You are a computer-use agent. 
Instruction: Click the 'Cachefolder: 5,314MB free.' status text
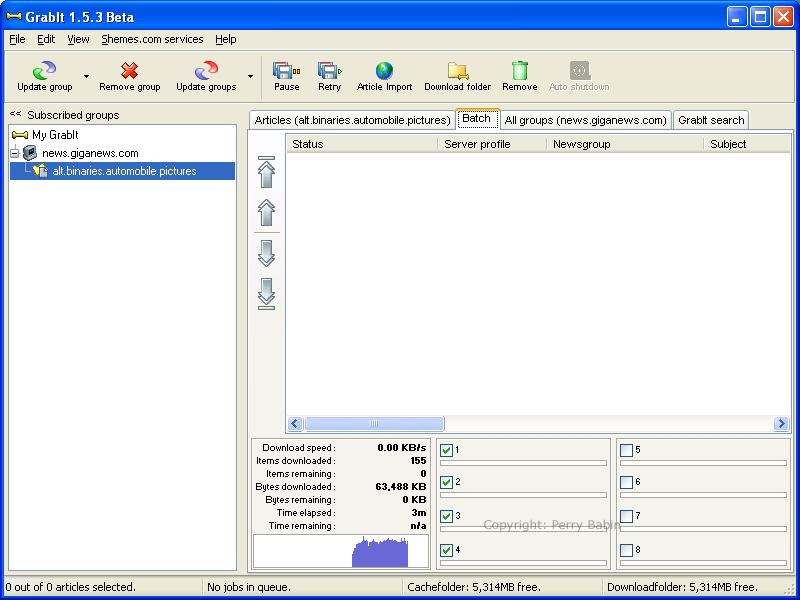click(473, 587)
